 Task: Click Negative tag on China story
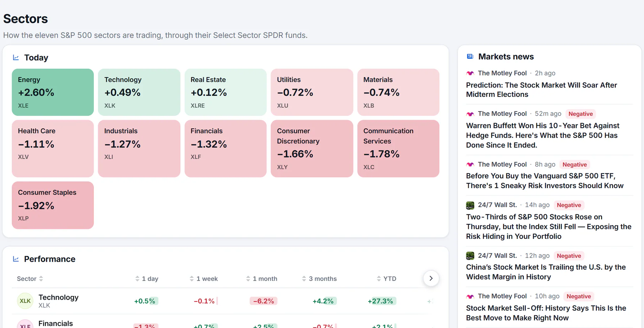tap(569, 256)
